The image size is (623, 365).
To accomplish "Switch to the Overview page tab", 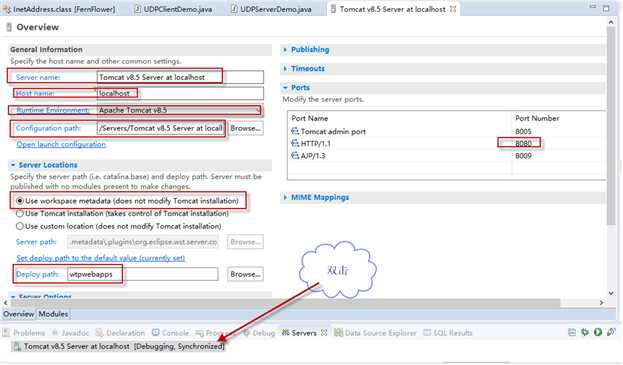I will click(19, 314).
